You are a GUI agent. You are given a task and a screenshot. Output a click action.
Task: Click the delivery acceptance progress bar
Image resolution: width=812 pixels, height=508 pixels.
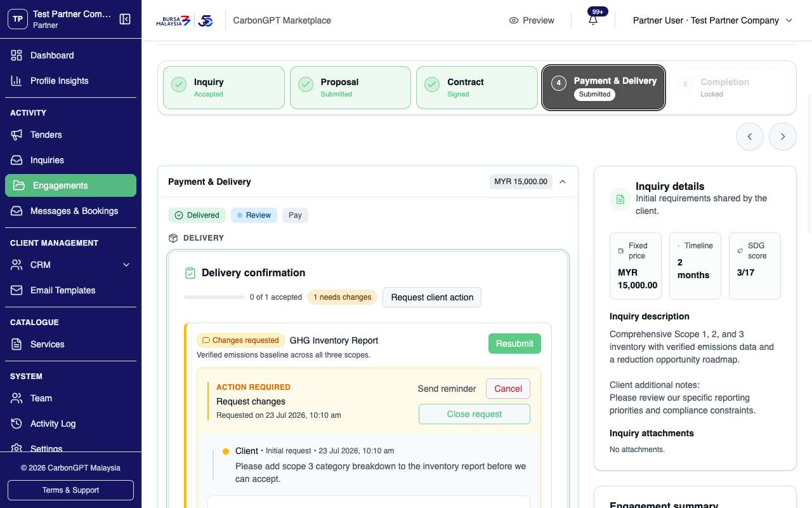[x=214, y=297]
